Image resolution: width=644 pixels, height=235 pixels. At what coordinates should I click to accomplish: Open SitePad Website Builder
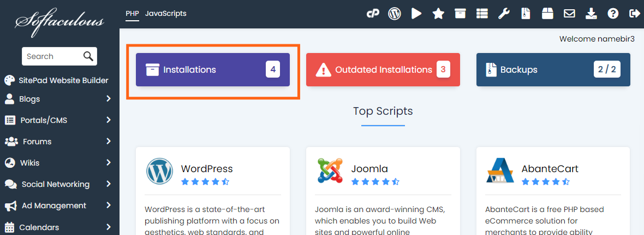pos(64,80)
